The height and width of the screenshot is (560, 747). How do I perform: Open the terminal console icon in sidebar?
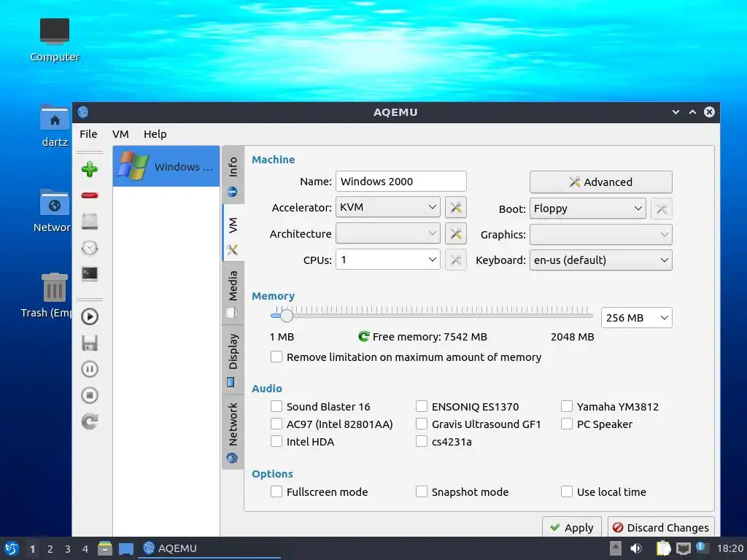(90, 274)
